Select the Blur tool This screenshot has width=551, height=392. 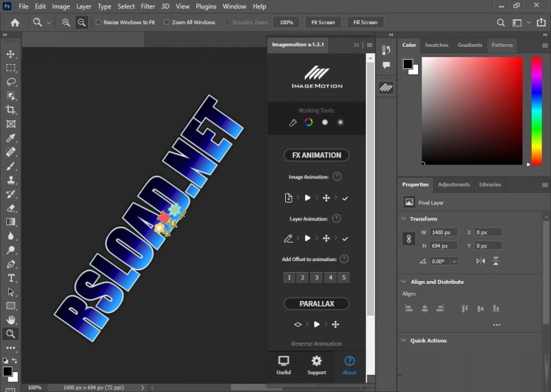coord(10,236)
